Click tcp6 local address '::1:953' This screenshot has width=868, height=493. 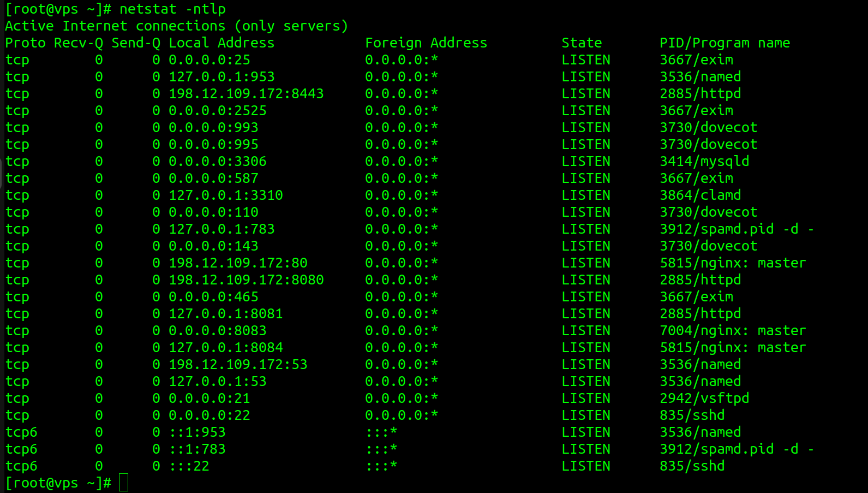(197, 432)
